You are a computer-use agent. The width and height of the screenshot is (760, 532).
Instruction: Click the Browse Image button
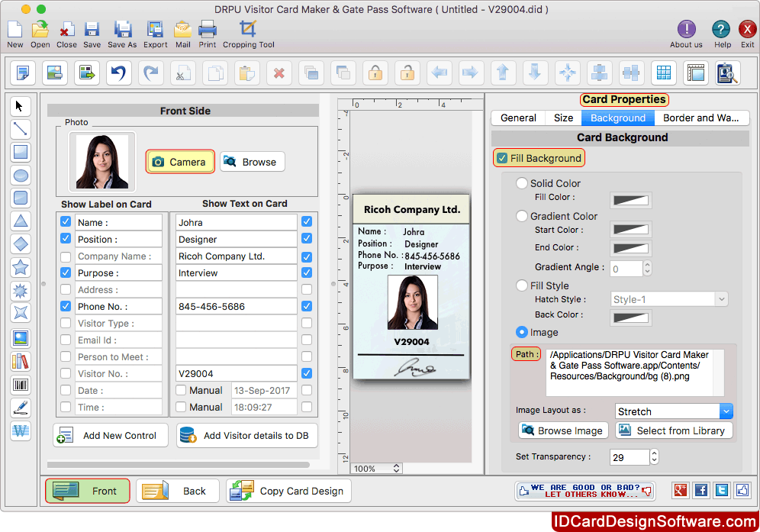(x=562, y=430)
